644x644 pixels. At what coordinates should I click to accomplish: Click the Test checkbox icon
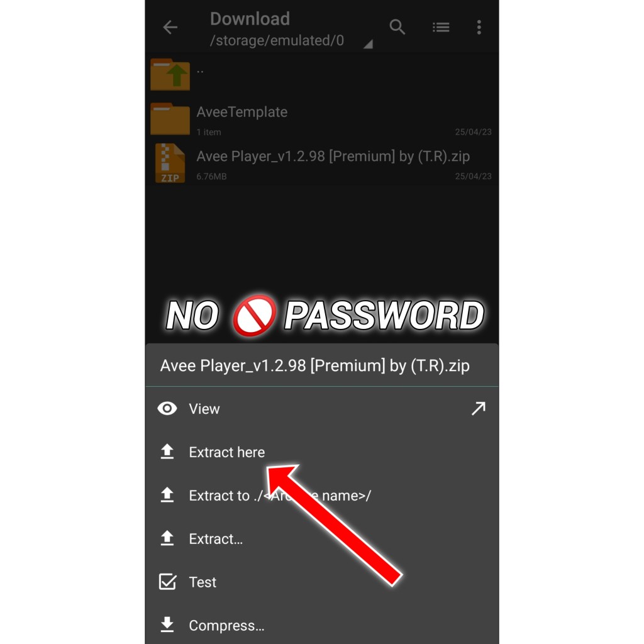[167, 582]
